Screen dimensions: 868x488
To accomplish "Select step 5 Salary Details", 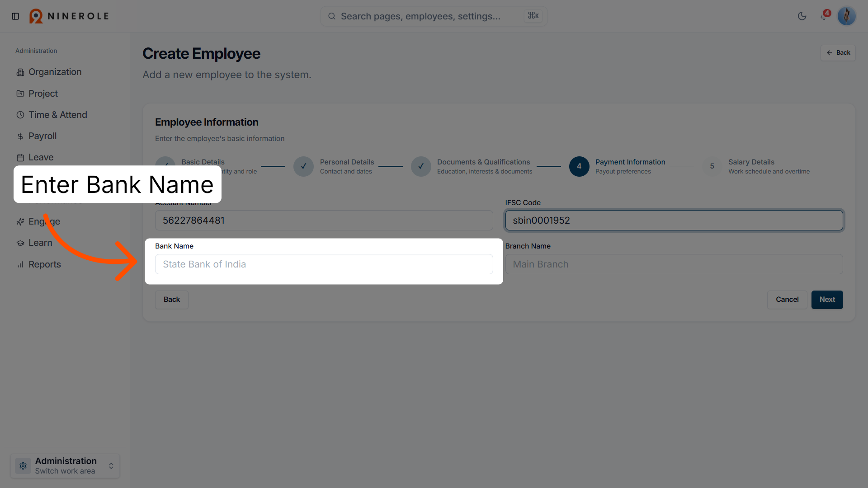I will coord(712,166).
